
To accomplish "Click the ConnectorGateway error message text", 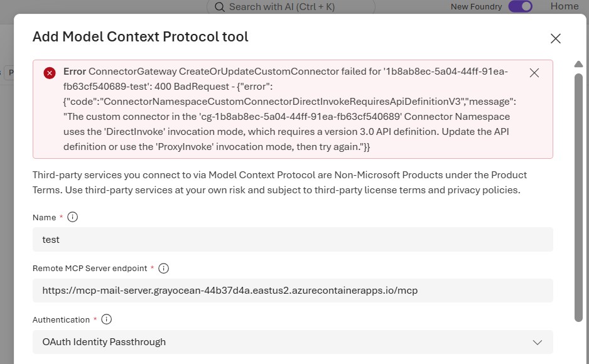I will pos(289,109).
